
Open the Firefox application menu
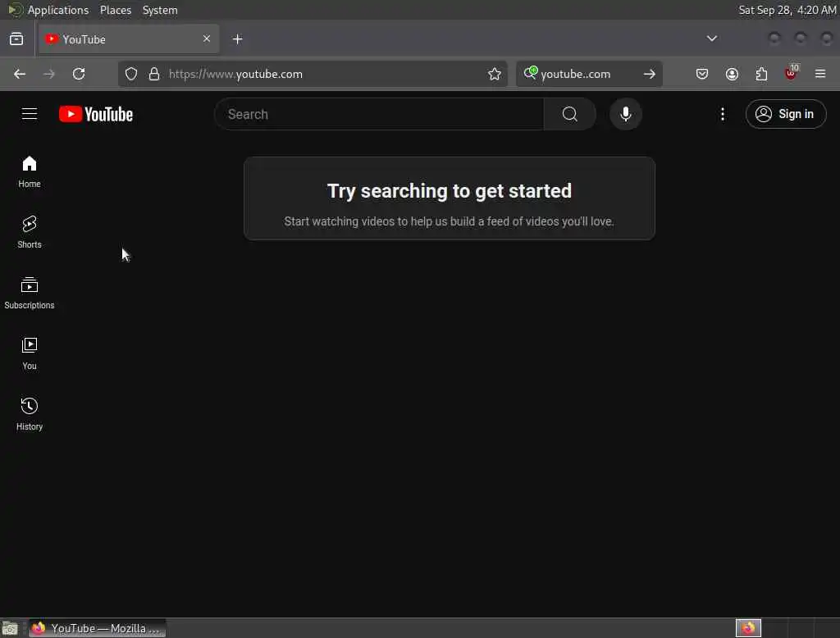(x=819, y=74)
